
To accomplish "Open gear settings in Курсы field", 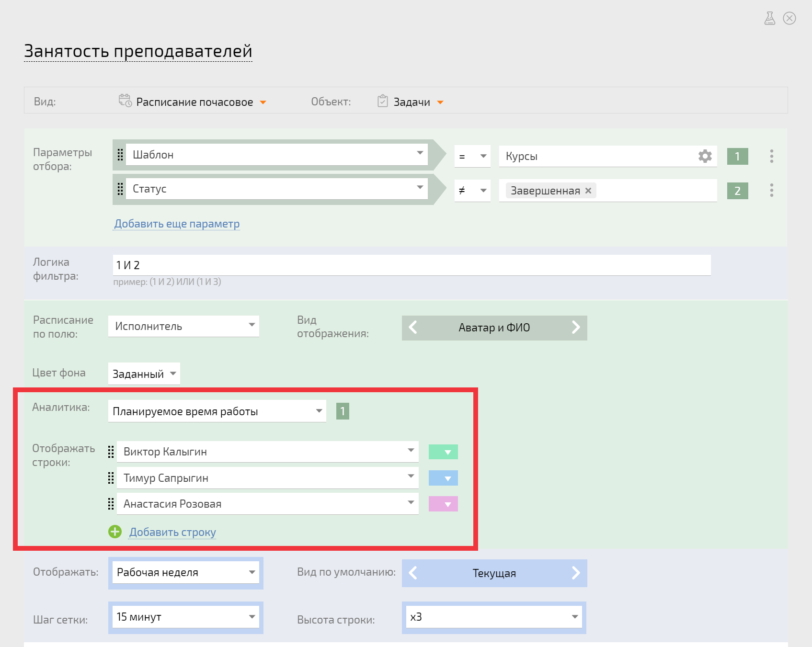I will click(705, 156).
